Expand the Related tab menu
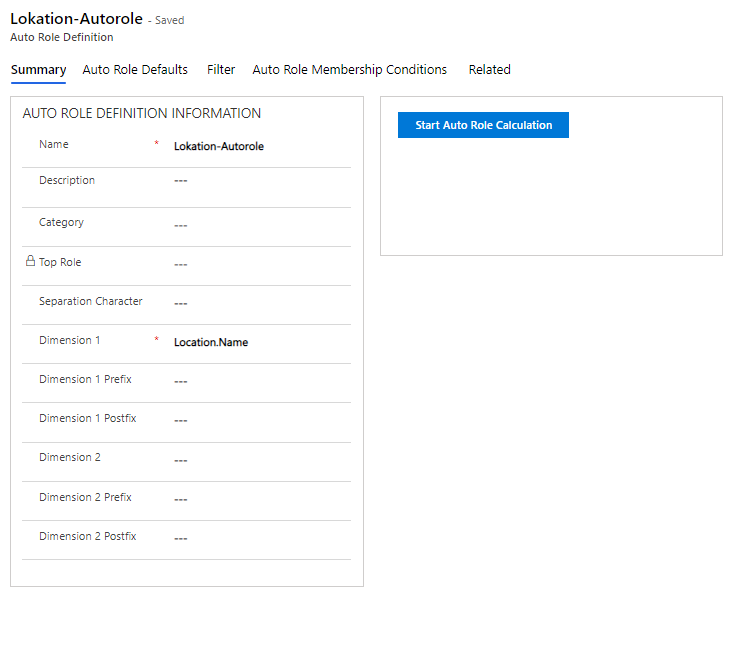The height and width of the screenshot is (645, 744). [x=489, y=70]
